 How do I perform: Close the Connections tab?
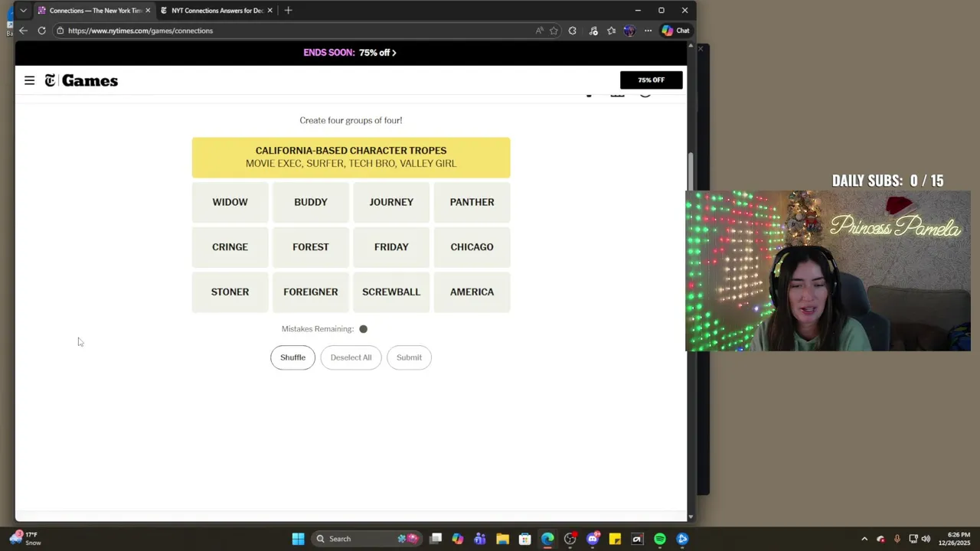[148, 11]
